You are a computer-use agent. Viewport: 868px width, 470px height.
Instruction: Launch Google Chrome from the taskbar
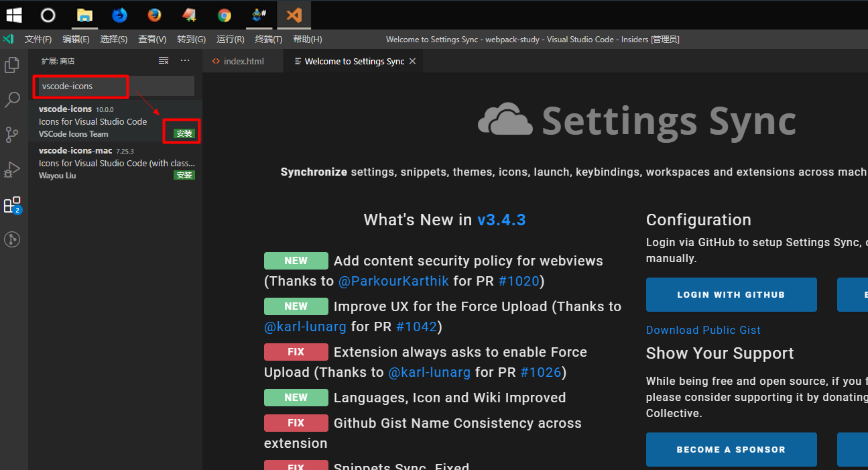(224, 14)
